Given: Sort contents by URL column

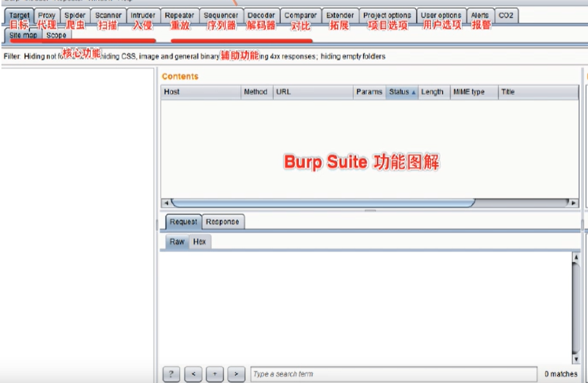Looking at the screenshot, I should tap(313, 92).
